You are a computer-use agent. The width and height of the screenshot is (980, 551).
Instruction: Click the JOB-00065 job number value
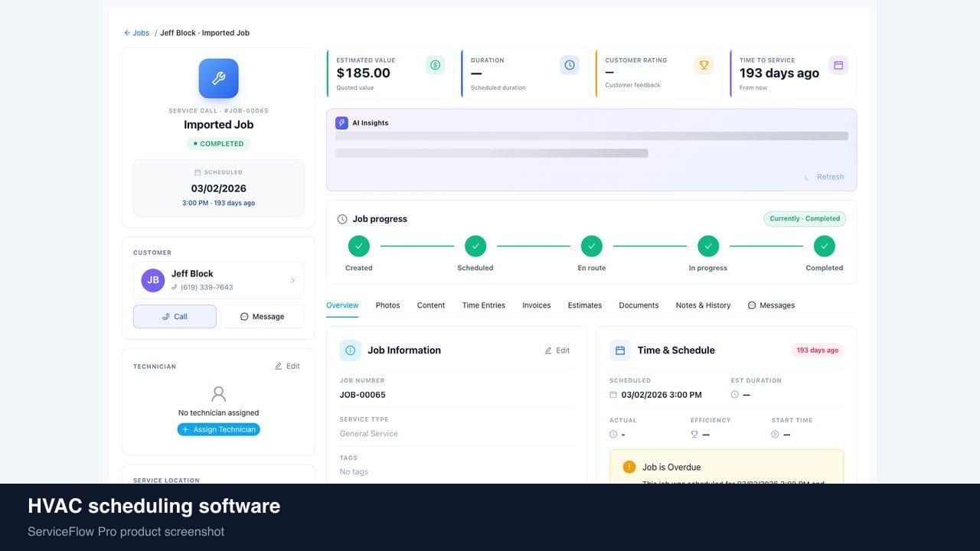[x=363, y=395]
